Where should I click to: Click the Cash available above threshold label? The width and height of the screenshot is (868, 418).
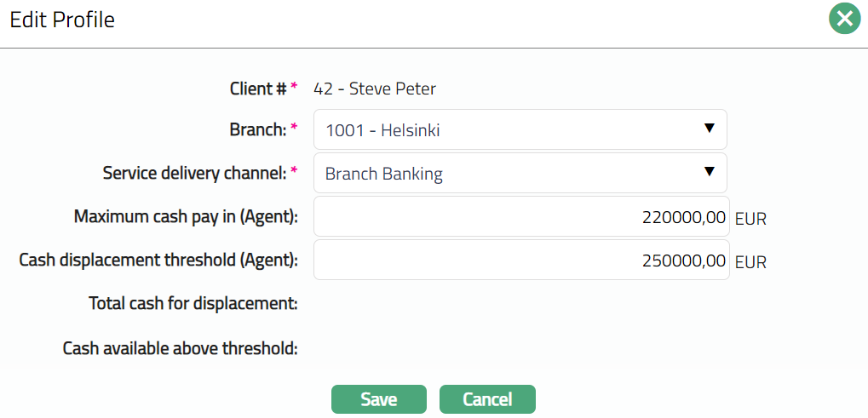click(x=180, y=347)
